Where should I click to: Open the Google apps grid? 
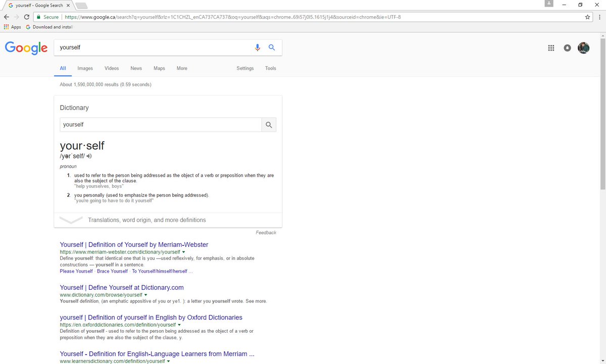551,48
